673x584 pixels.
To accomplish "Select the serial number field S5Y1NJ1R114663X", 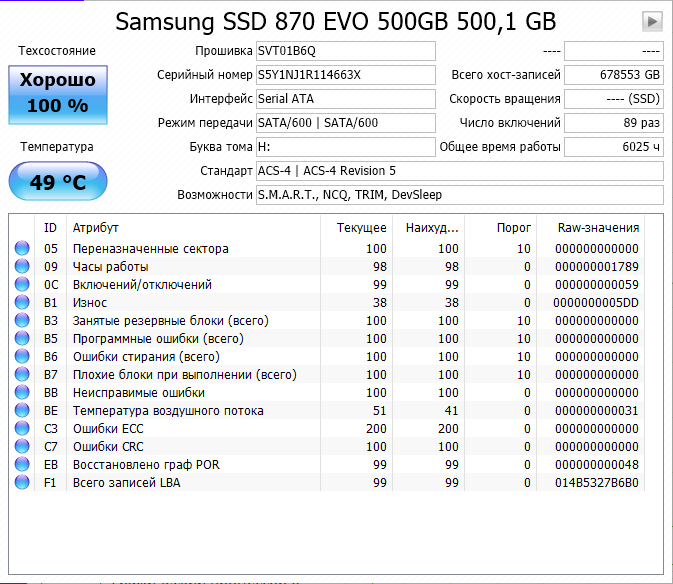I will click(x=346, y=75).
